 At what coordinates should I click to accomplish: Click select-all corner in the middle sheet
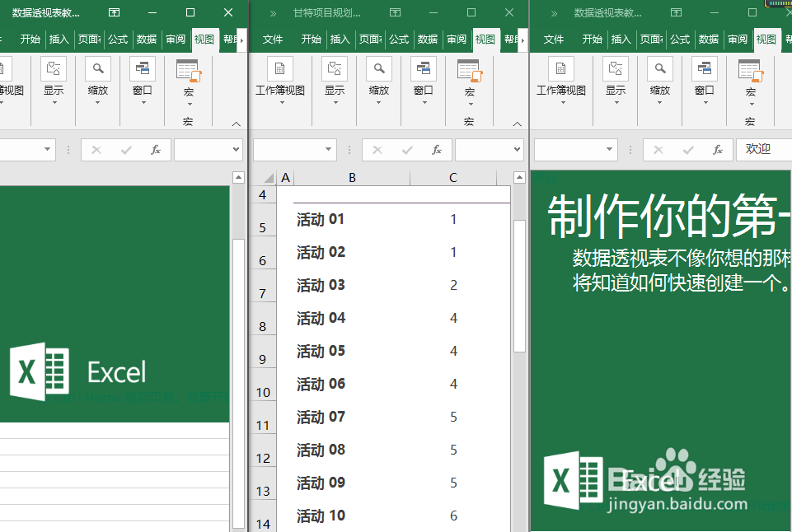[268, 178]
